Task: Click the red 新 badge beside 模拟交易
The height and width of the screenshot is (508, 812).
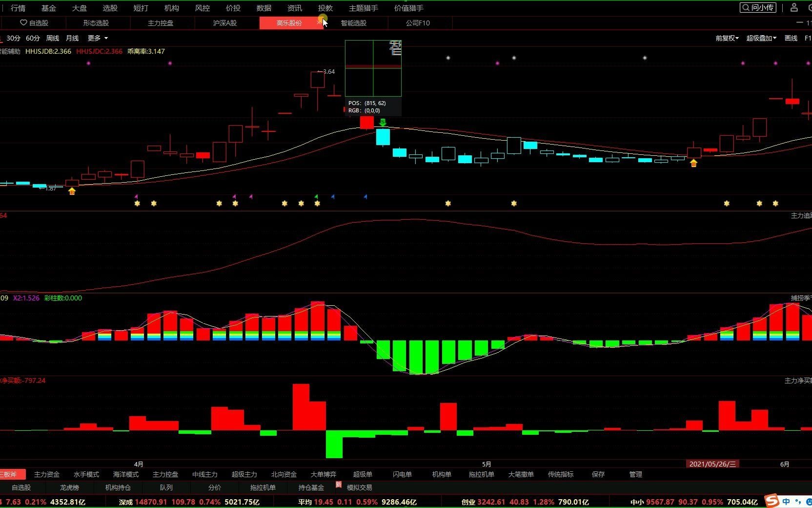Action: point(339,485)
